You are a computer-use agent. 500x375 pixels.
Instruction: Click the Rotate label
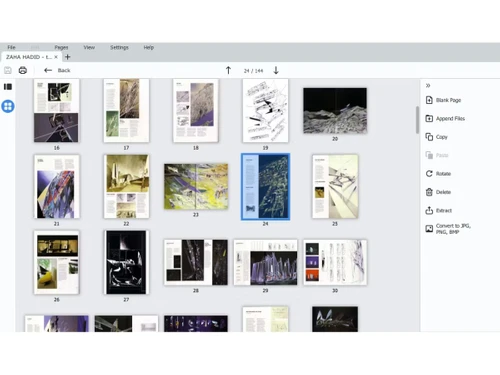(443, 174)
